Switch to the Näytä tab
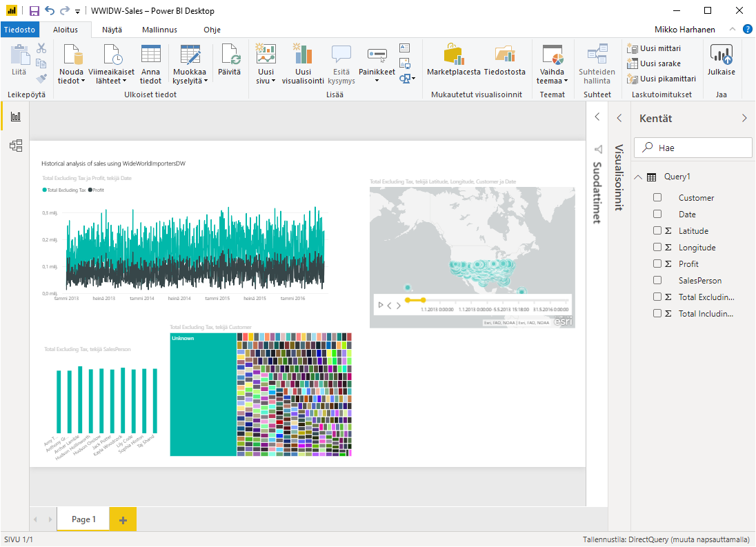 tap(112, 30)
